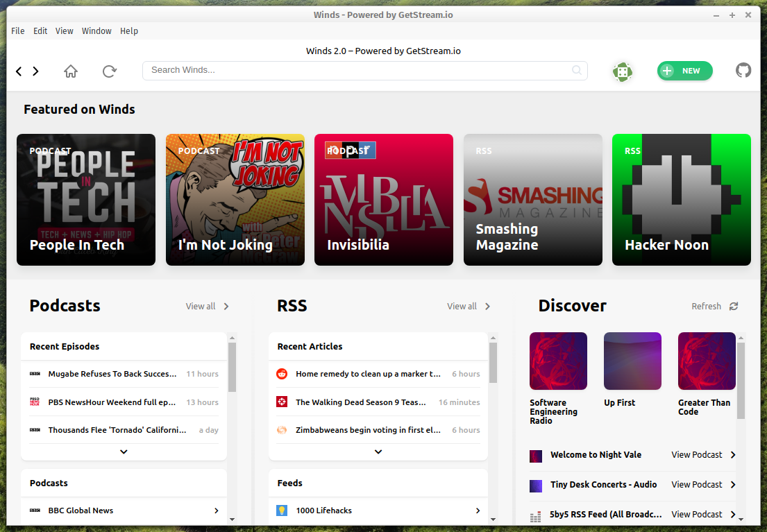Open the I'm Not Joking featured card
The height and width of the screenshot is (532, 767).
point(235,200)
